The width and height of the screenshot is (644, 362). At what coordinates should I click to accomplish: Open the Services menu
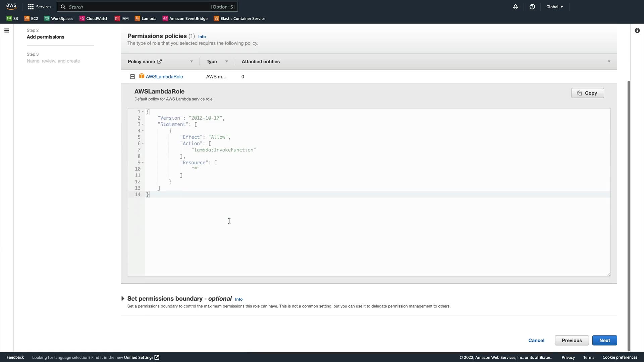coord(40,7)
